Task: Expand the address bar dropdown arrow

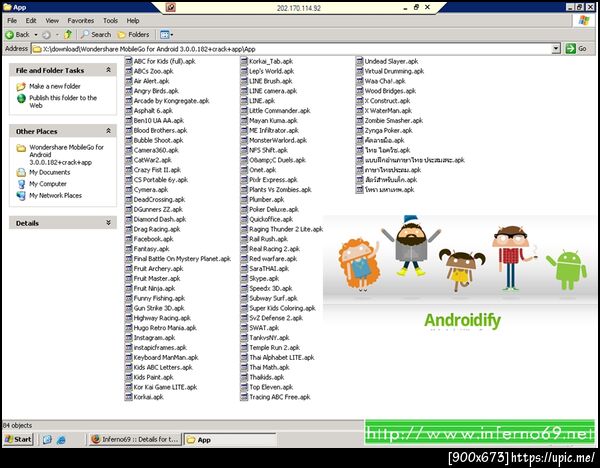Action: pyautogui.click(x=556, y=49)
